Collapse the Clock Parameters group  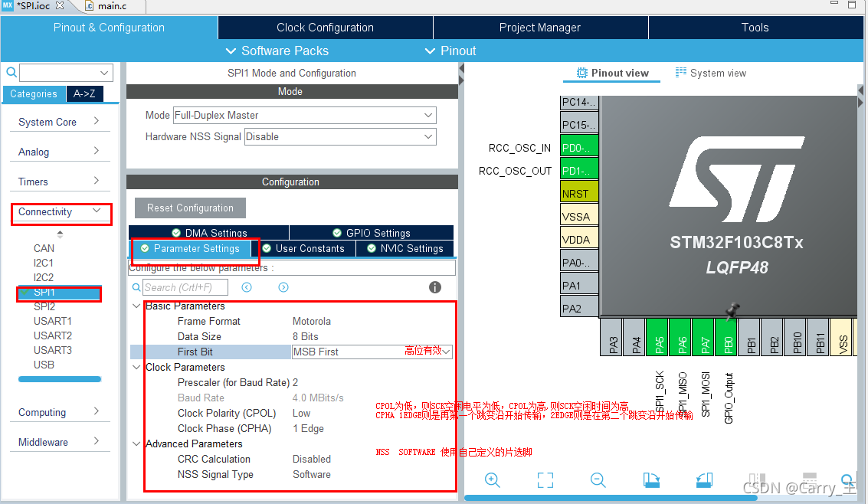(x=136, y=368)
